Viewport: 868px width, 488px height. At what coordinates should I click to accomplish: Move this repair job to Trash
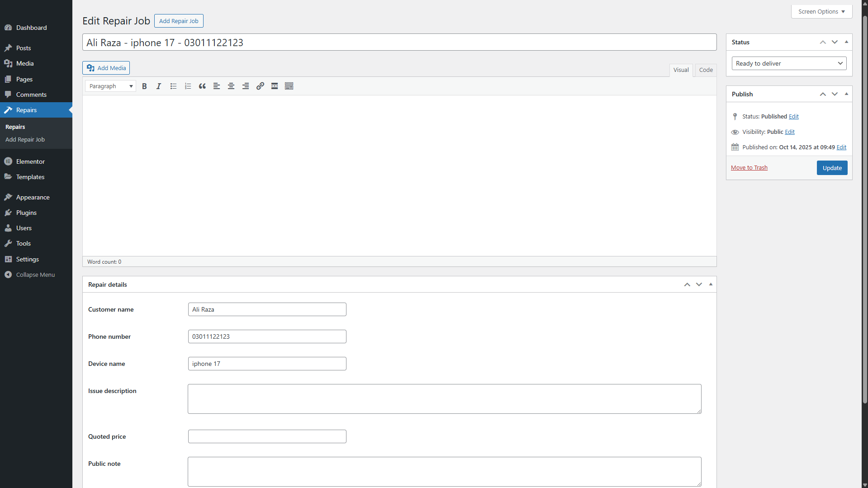749,167
